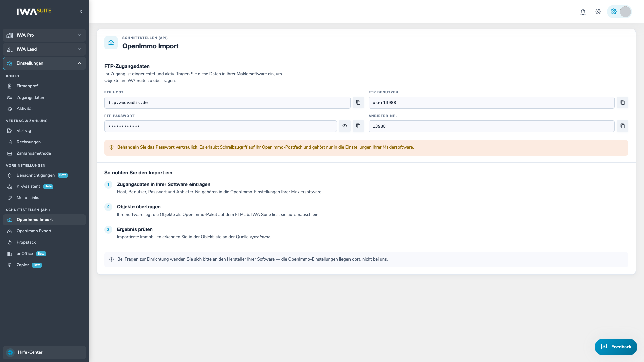Image resolution: width=644 pixels, height=362 pixels.
Task: Click the FTP Benutzer input field
Action: (491, 103)
